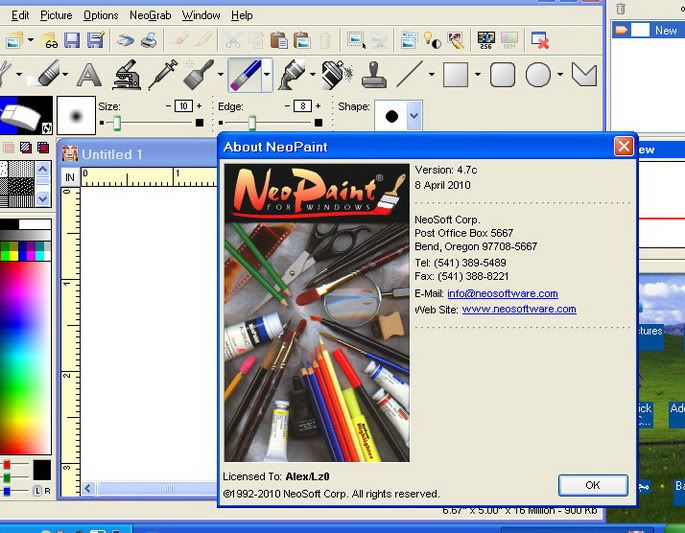This screenshot has height=533, width=685.
Task: Click the Save As floppy with pencil icon
Action: coord(96,40)
